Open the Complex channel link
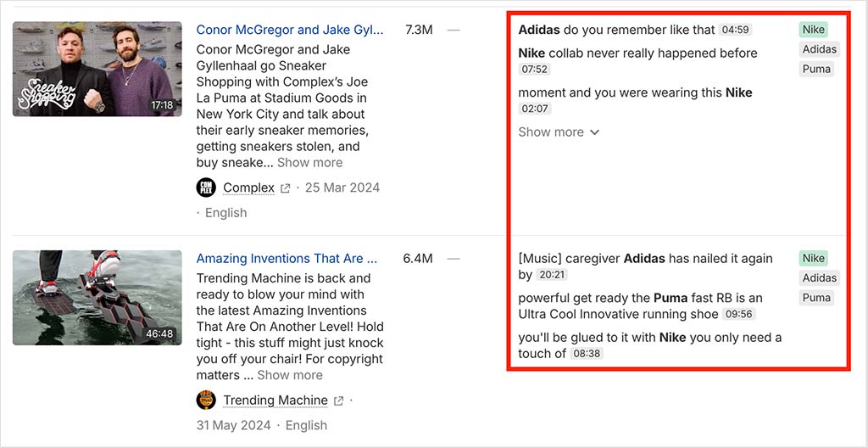 pos(248,188)
